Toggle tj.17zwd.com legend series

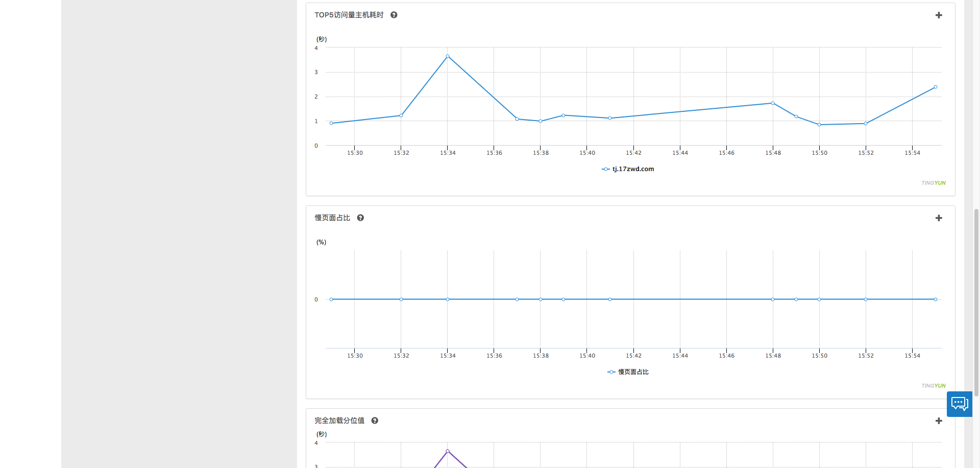[x=628, y=169]
